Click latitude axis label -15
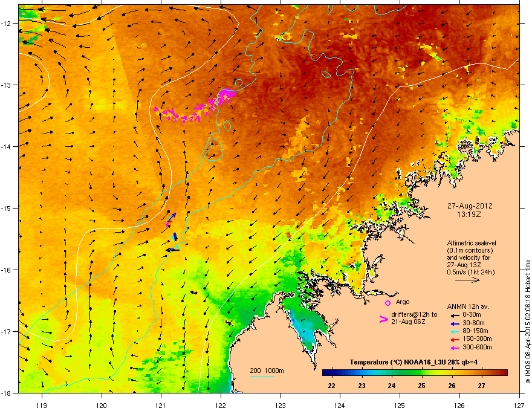The width and height of the screenshot is (532, 411). point(6,208)
